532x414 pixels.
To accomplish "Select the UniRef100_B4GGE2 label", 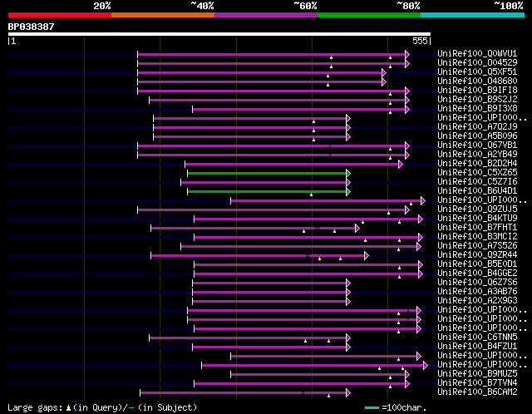I will click(477, 274).
